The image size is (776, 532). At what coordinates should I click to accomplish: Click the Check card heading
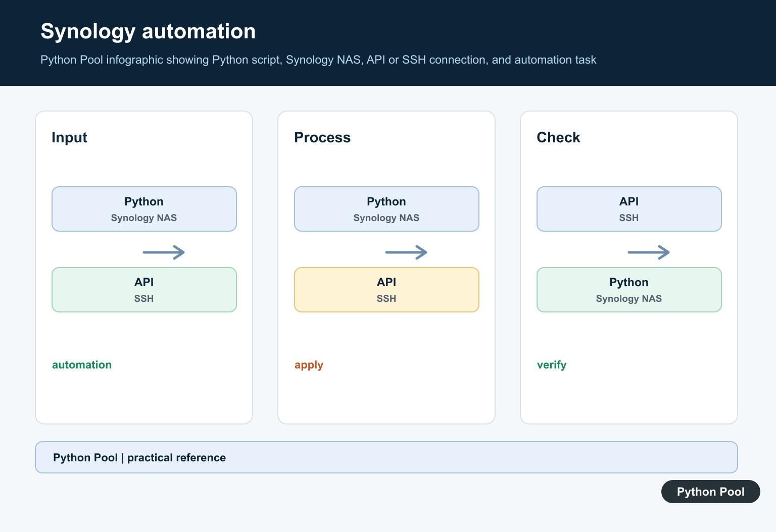(x=558, y=137)
